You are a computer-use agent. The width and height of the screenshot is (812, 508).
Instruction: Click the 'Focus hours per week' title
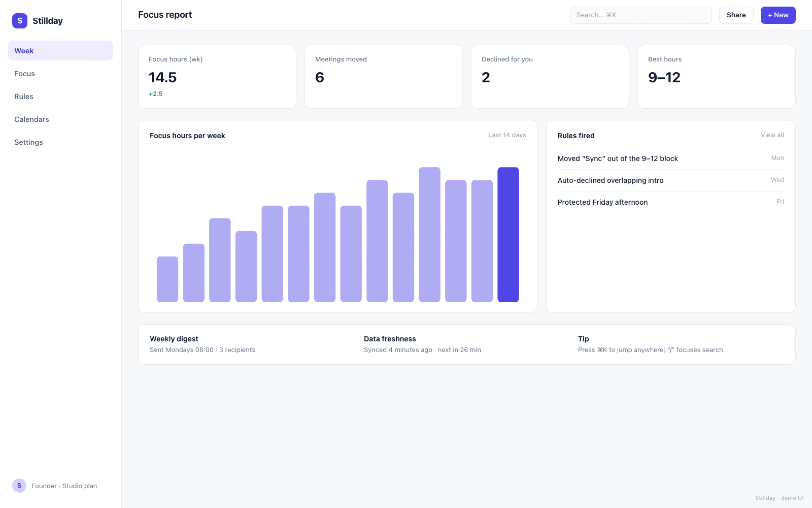coord(187,136)
